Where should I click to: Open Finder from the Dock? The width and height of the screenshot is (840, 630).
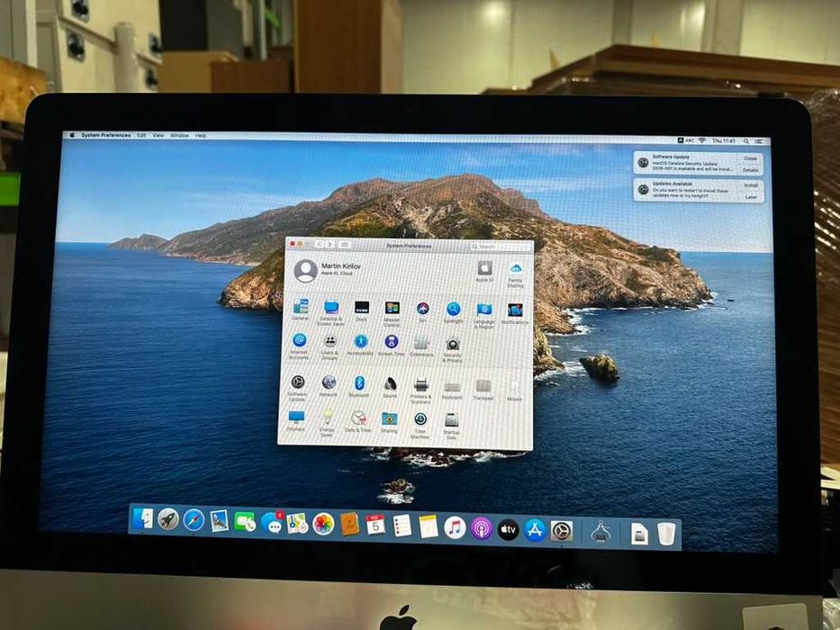(142, 518)
